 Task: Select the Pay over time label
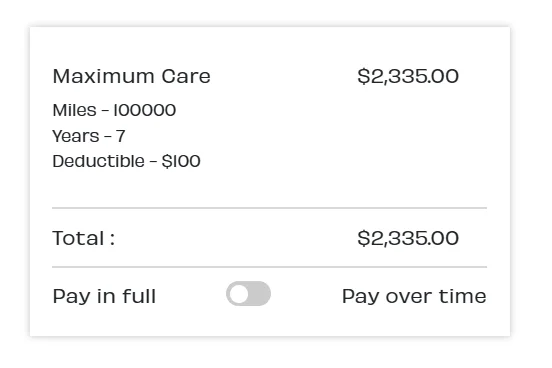(x=414, y=296)
